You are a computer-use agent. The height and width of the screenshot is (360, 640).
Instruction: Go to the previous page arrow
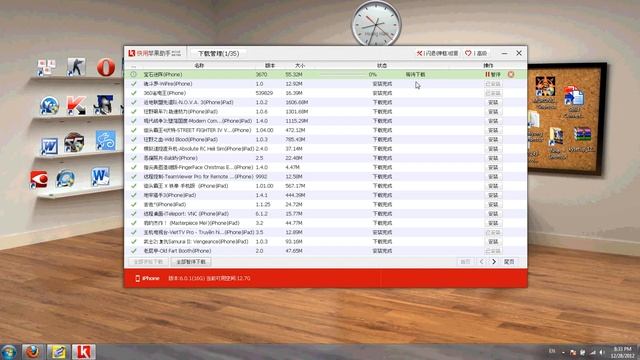pyautogui.click(x=482, y=262)
